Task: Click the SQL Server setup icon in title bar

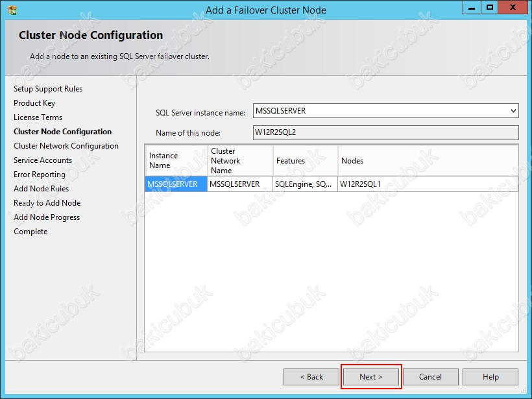Action: [x=12, y=10]
